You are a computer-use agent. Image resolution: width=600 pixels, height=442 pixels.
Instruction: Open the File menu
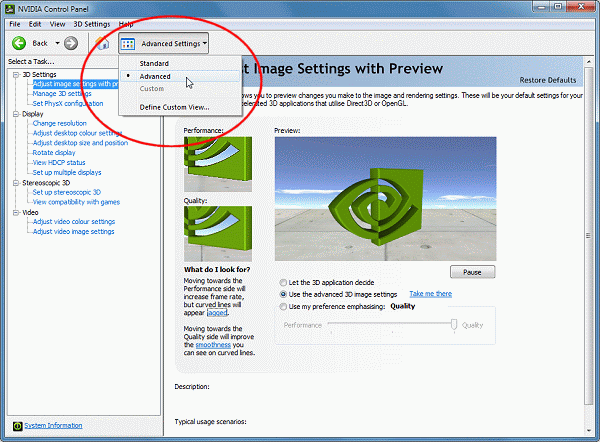pos(15,24)
